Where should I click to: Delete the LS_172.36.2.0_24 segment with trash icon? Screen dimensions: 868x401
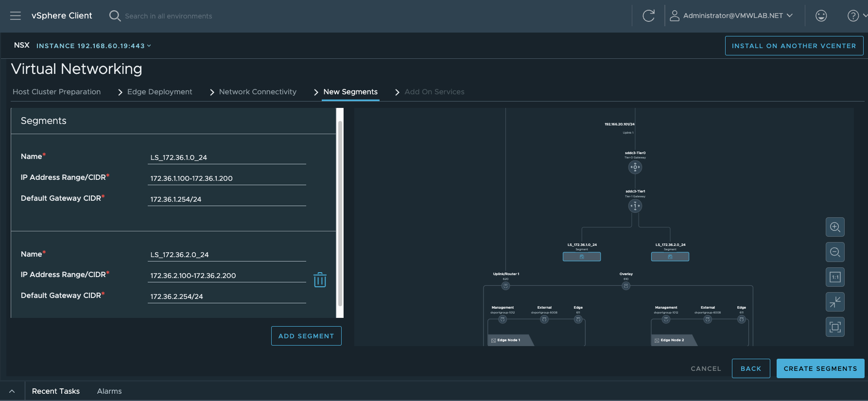(x=320, y=279)
